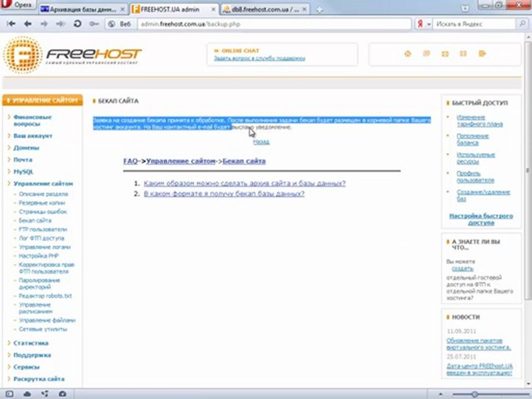Close the Архивация базы данных tab

pyautogui.click(x=122, y=9)
